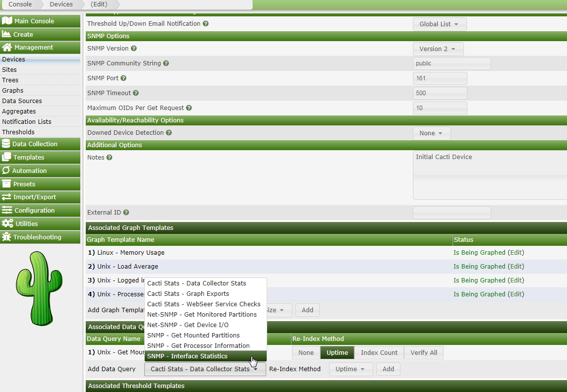Image resolution: width=567 pixels, height=392 pixels.
Task: Open Trees in the Management menu
Action: click(x=40, y=80)
